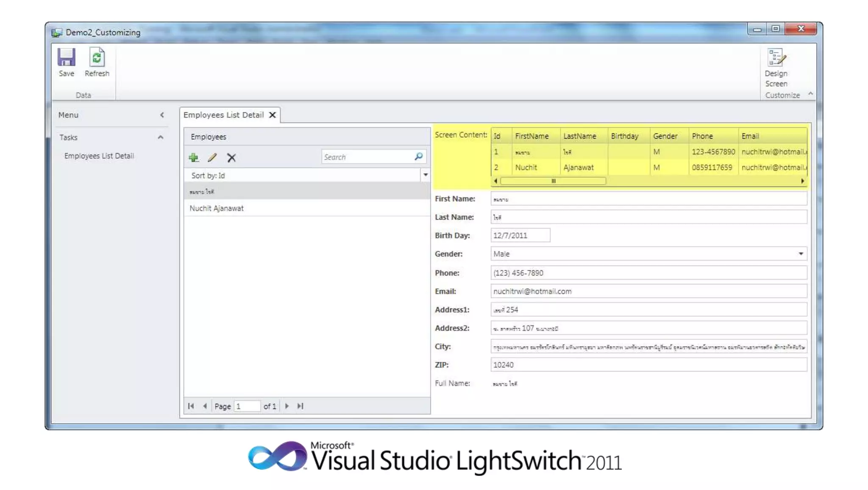
Task: Open Employees List Detail from Tasks menu
Action: [x=99, y=156]
